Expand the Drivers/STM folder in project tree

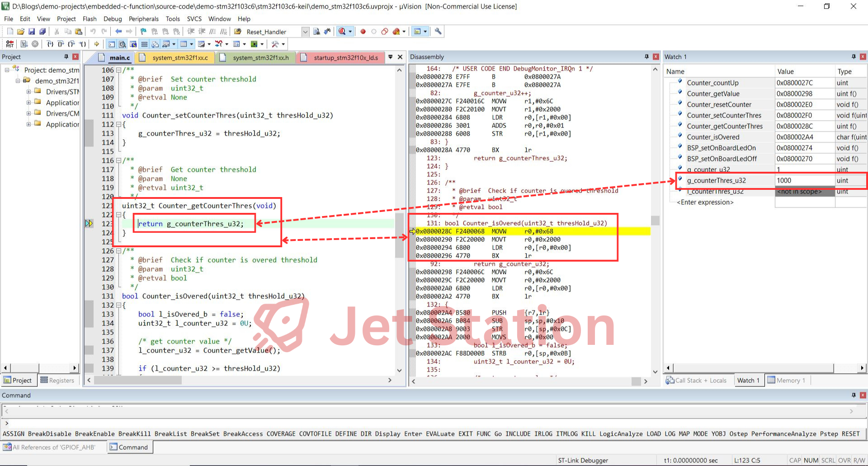tap(29, 92)
